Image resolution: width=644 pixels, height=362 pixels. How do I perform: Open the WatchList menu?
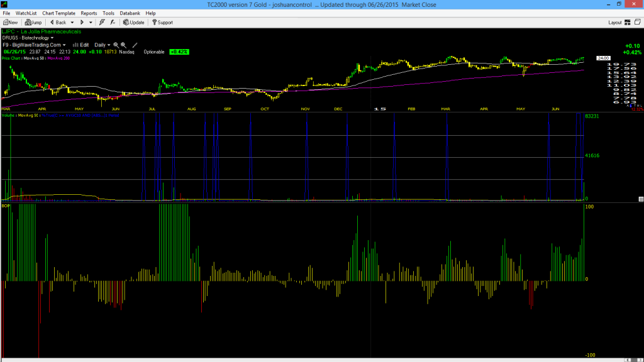[x=26, y=13]
